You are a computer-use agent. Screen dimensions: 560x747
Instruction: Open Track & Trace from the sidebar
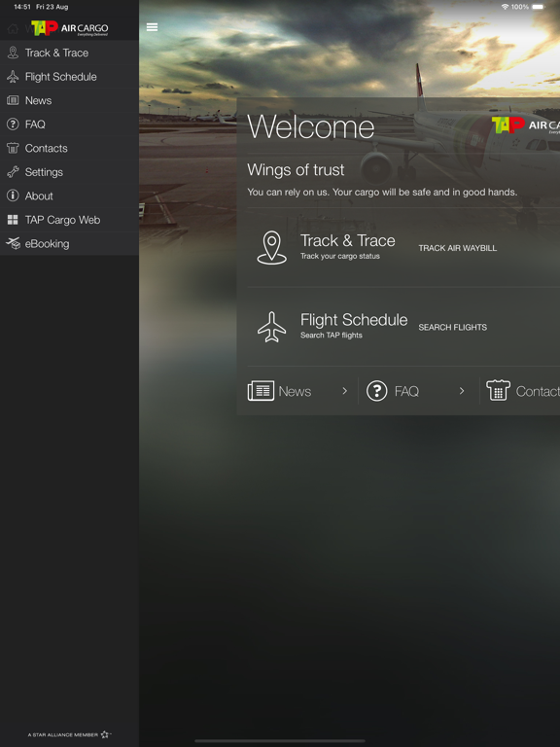pyautogui.click(x=70, y=53)
